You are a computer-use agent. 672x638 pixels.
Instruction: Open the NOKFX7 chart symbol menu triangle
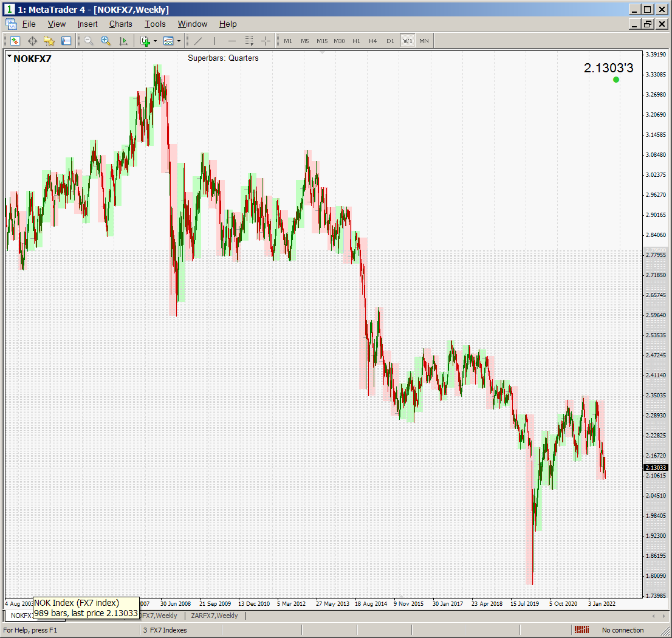(x=9, y=56)
